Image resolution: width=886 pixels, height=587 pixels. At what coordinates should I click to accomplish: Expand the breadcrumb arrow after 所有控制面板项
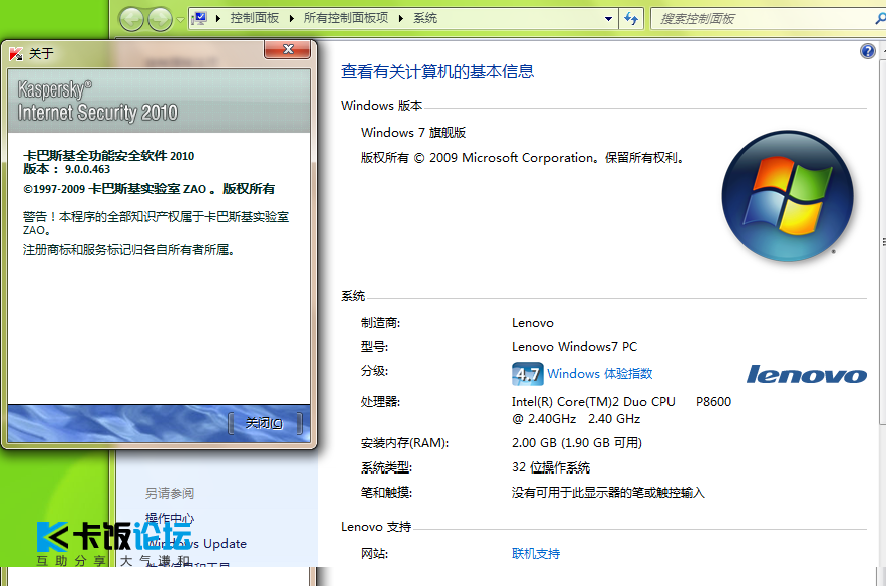point(401,19)
